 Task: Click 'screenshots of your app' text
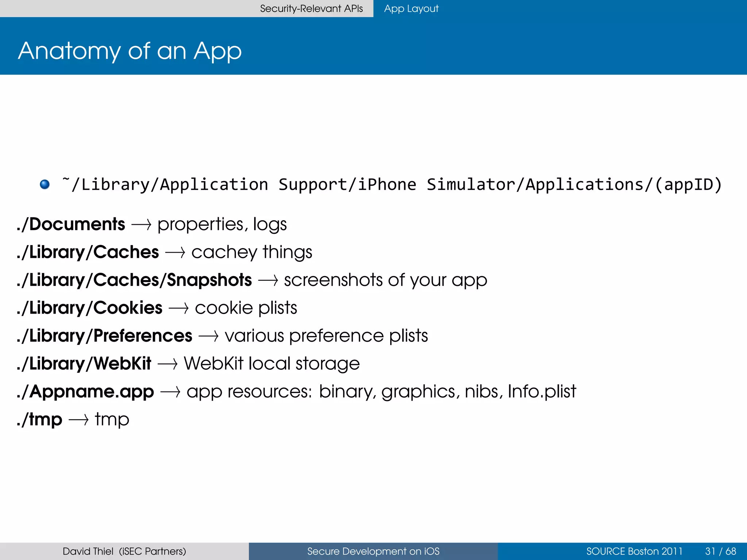[x=386, y=280]
